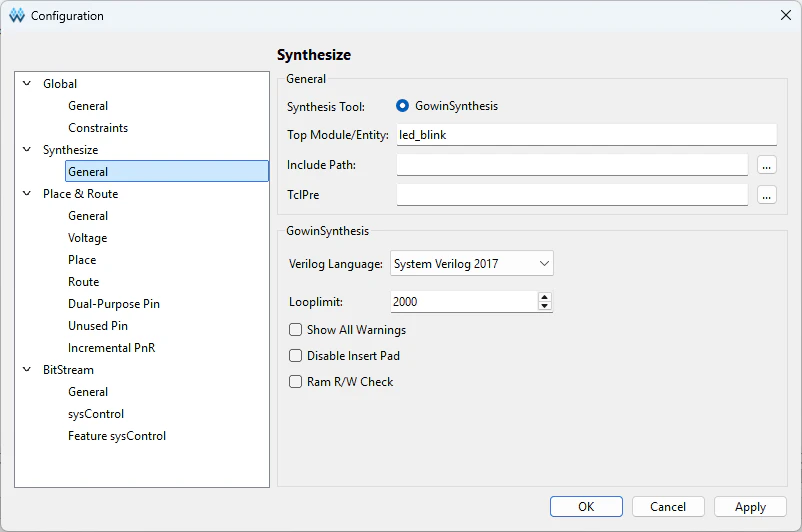Enable Show All Warnings checkbox
The height and width of the screenshot is (532, 802).
[296, 330]
